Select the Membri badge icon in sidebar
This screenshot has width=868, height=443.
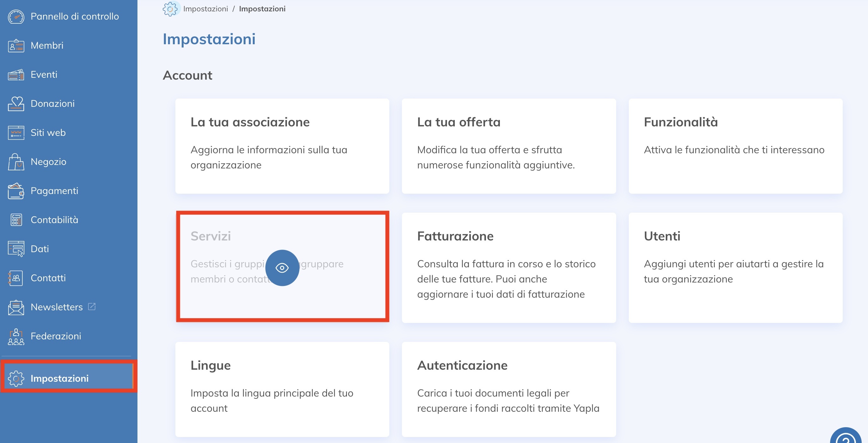(x=15, y=45)
